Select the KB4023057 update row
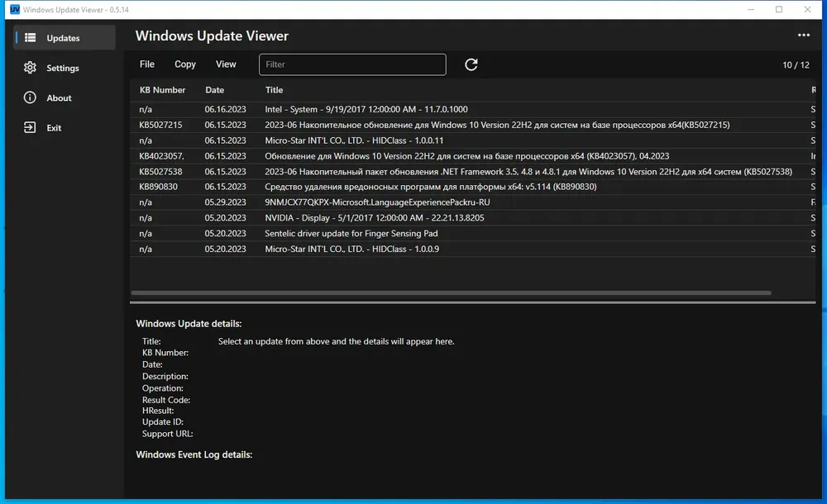Screen dimensions: 827x504 pyautogui.click(x=472, y=156)
